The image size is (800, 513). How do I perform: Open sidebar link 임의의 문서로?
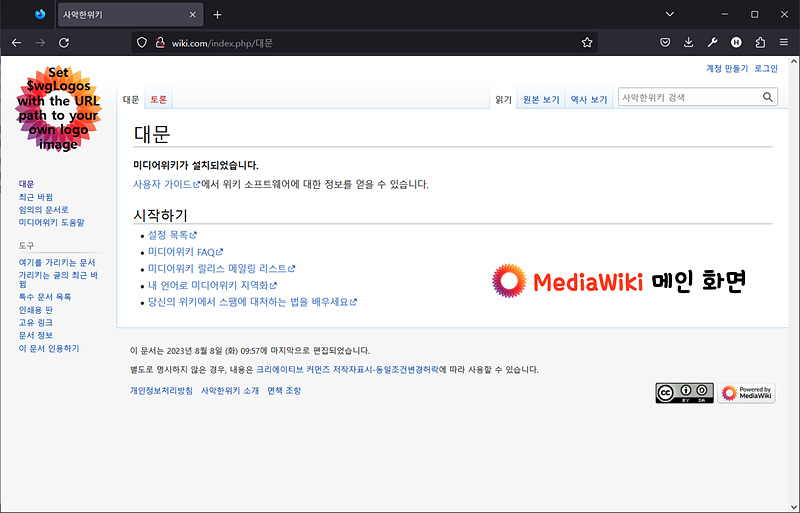[x=43, y=210]
